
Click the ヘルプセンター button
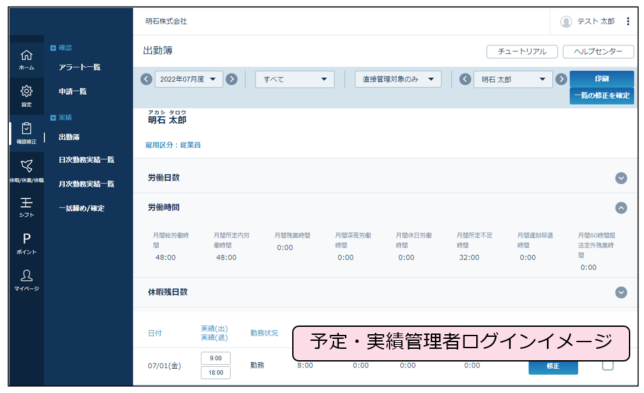click(598, 52)
